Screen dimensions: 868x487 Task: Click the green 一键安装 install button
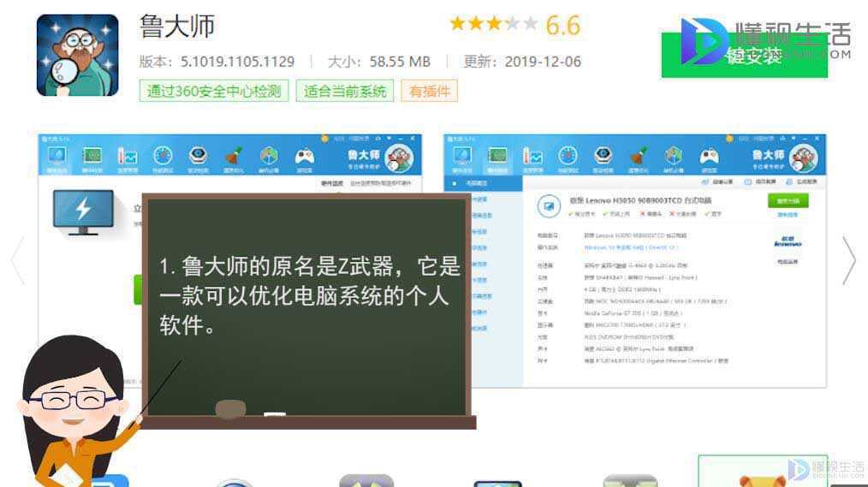(x=744, y=56)
